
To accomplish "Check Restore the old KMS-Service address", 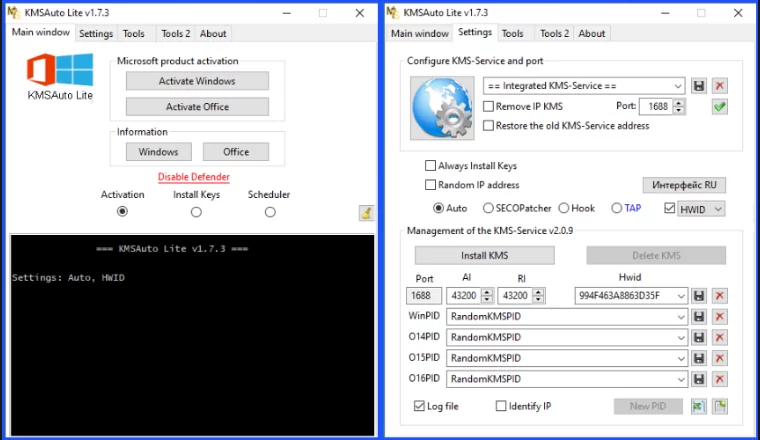I will [489, 126].
